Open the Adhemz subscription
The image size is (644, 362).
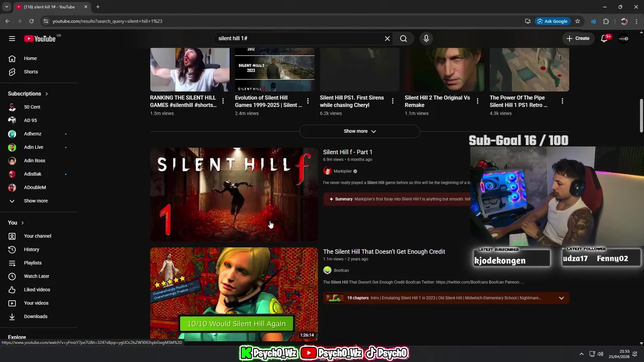tap(33, 134)
